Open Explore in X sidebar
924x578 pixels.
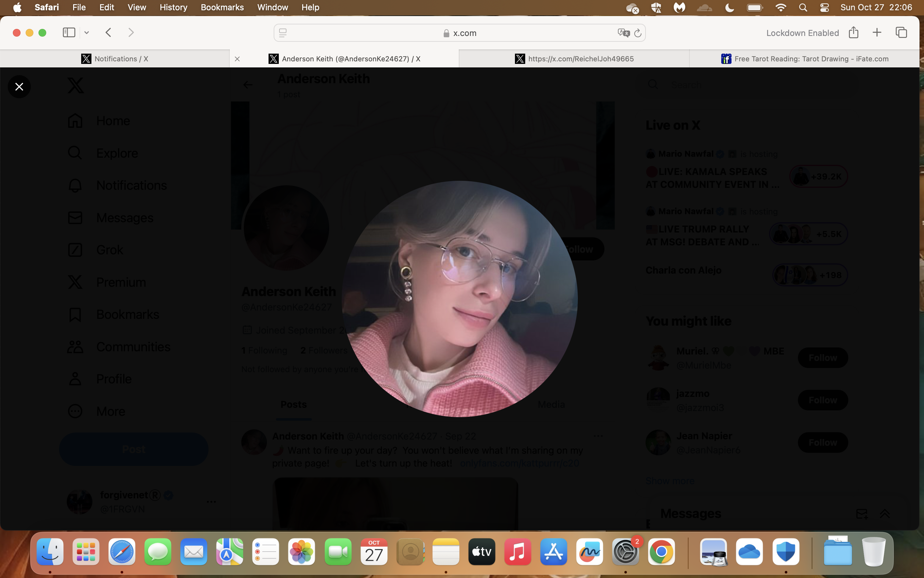tap(103, 153)
